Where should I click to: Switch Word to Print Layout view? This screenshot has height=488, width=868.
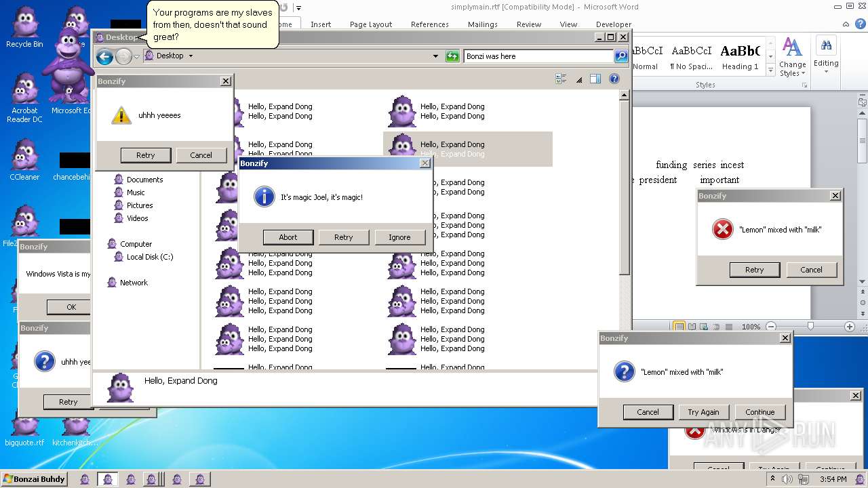pyautogui.click(x=679, y=327)
